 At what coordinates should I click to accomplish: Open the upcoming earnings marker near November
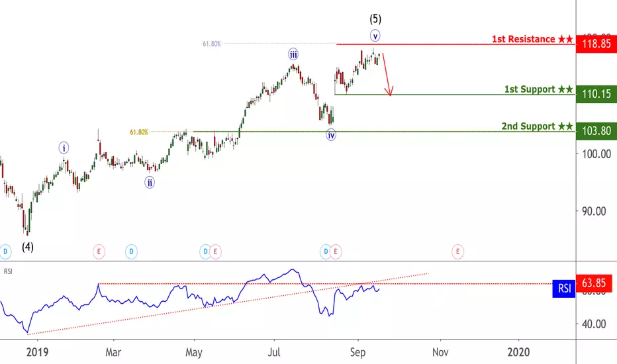pos(457,251)
